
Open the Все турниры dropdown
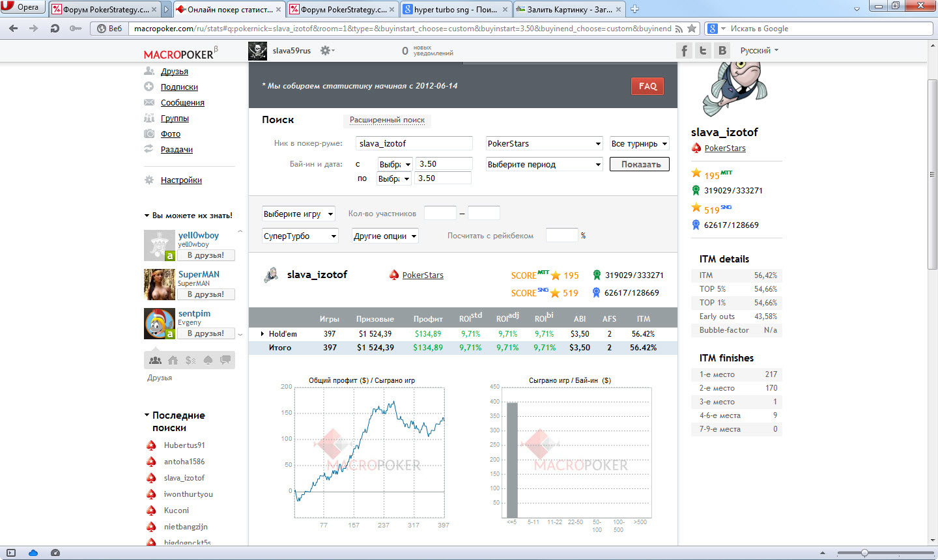[x=639, y=144]
